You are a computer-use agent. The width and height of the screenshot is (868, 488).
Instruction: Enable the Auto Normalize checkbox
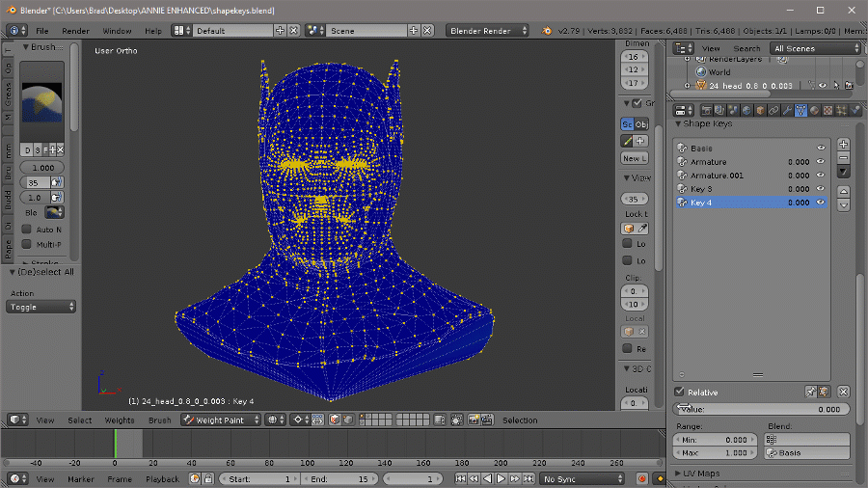pos(26,230)
